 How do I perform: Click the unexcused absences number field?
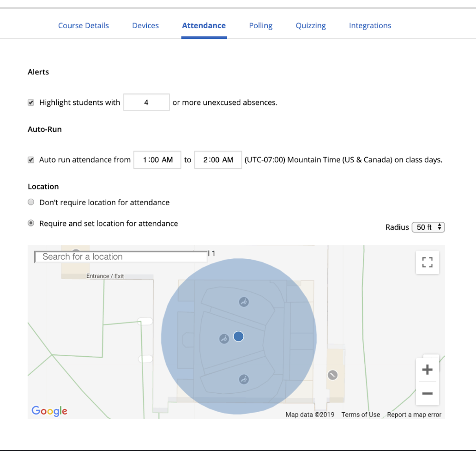pos(146,103)
